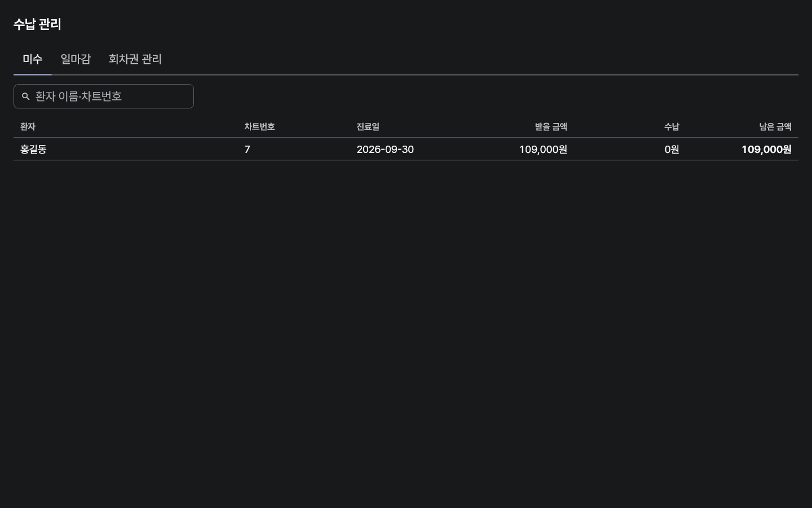Click the search magnifier icon
The width and height of the screenshot is (812, 508).
click(x=25, y=97)
